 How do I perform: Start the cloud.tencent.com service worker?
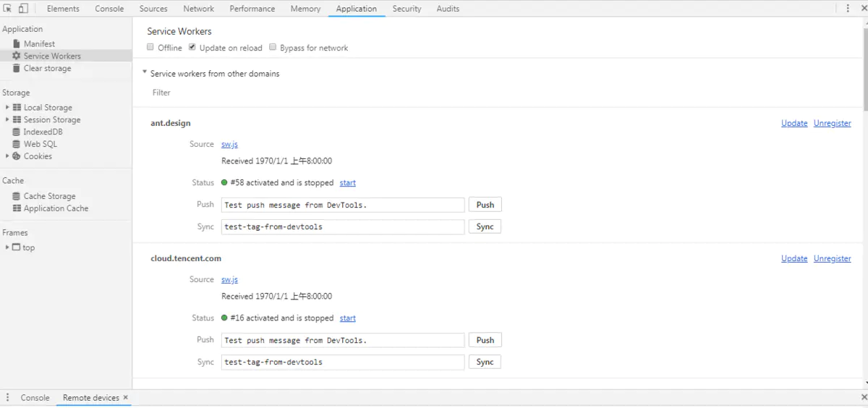[348, 318]
